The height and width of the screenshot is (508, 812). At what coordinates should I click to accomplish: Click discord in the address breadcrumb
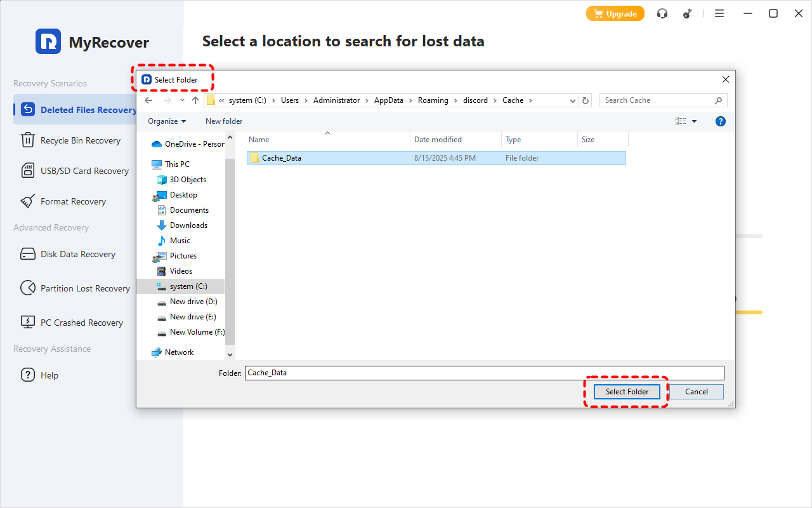(475, 100)
